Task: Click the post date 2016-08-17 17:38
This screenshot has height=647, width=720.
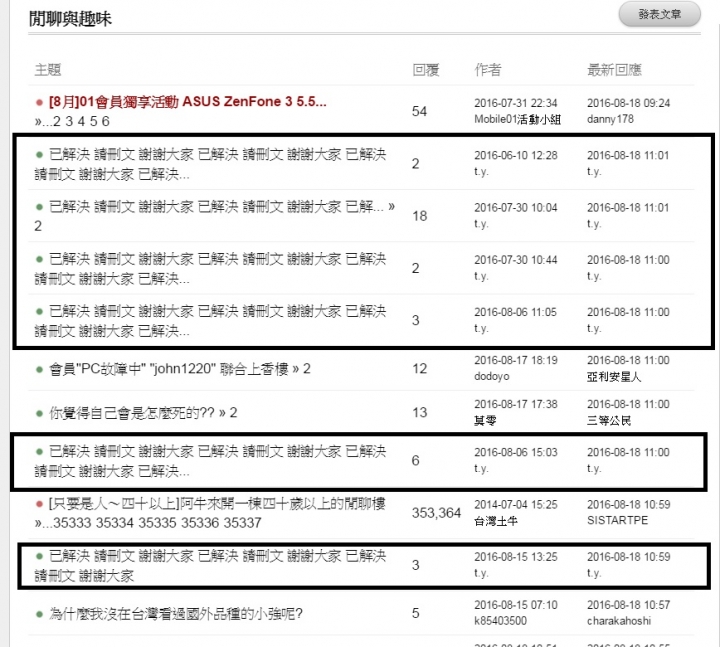Action: coord(516,404)
